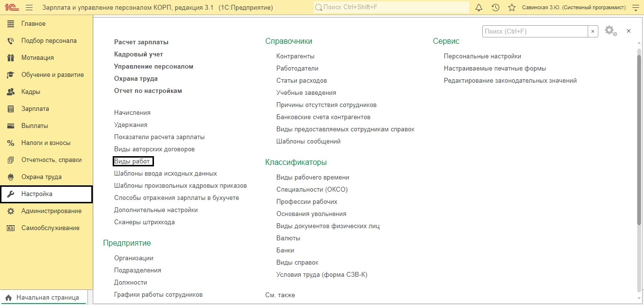644x305 pixels.
Task: Open notifications bell icon
Action: click(x=479, y=8)
